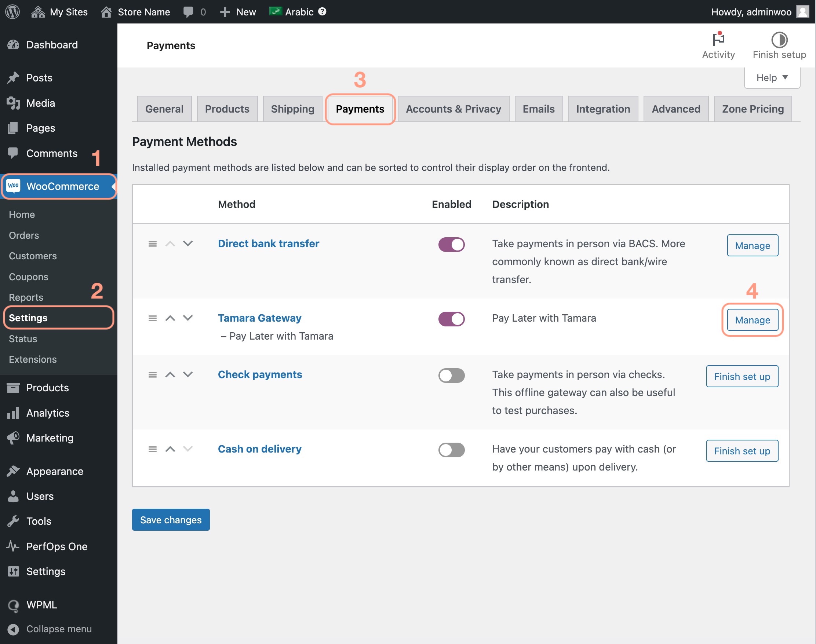
Task: Disable the Tamara Gateway toggle
Action: click(451, 319)
